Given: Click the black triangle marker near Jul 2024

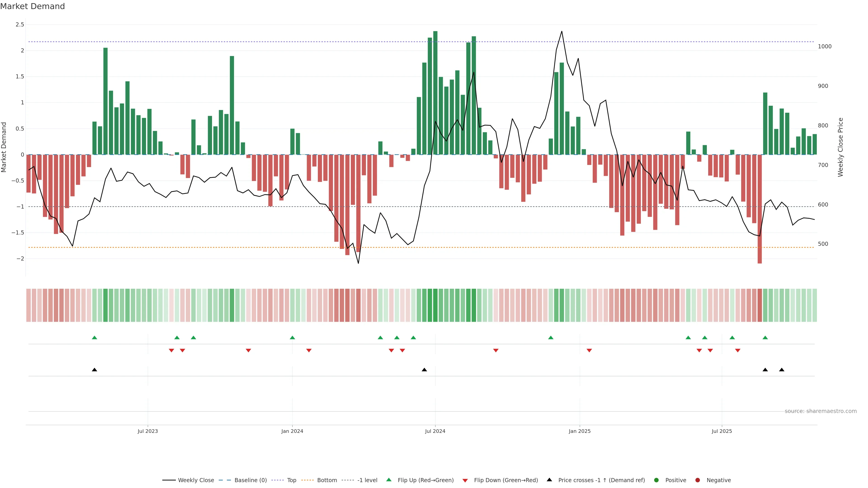Looking at the screenshot, I should 424,370.
